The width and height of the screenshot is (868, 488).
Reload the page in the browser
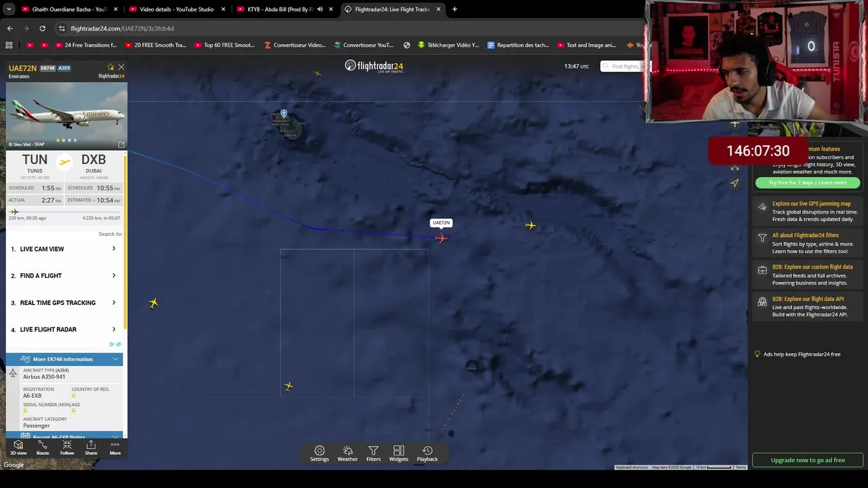click(x=42, y=28)
